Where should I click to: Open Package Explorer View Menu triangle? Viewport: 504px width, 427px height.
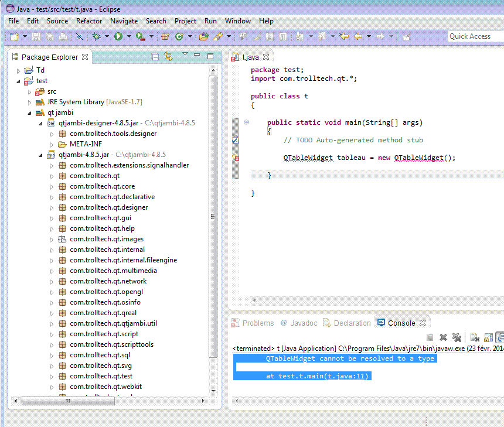[x=185, y=54]
